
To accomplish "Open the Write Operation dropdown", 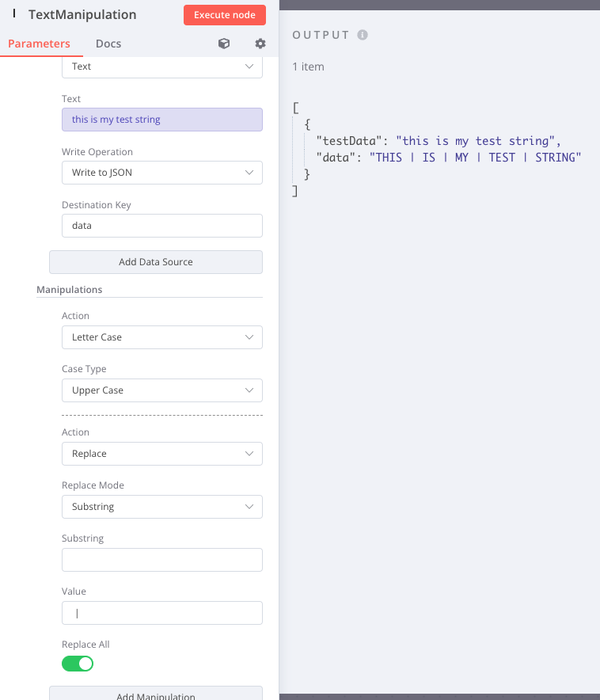I will click(162, 173).
